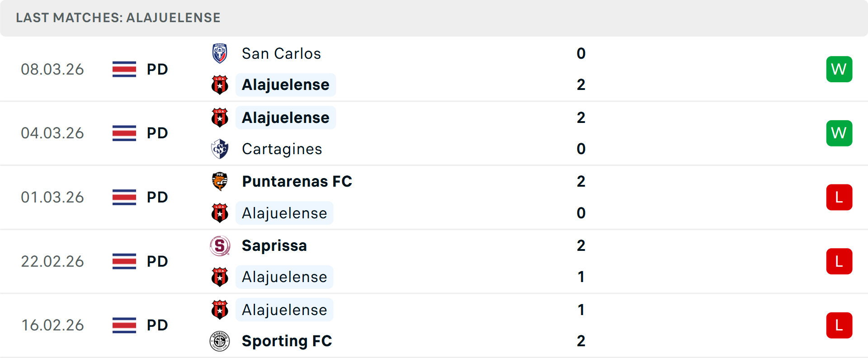Select the W result indicator on the Cartagines row
The image size is (868, 358).
[x=839, y=133]
